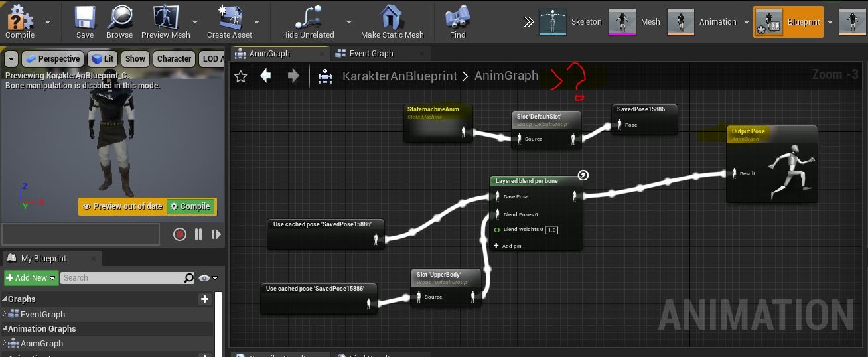Navigate forward with the right arrow
This screenshot has height=357, width=868.
(293, 76)
